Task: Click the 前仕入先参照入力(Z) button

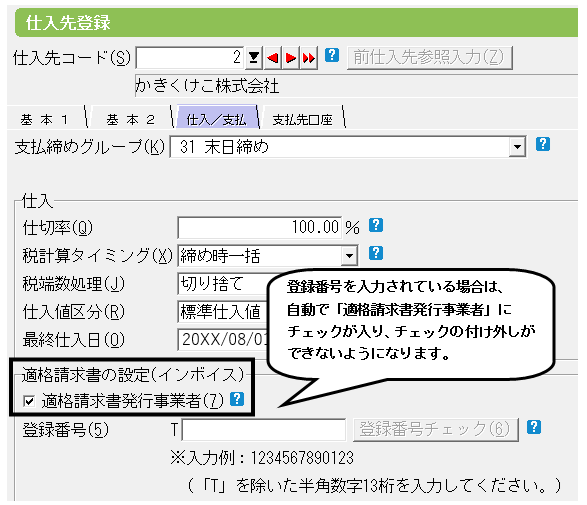Action: [430, 58]
